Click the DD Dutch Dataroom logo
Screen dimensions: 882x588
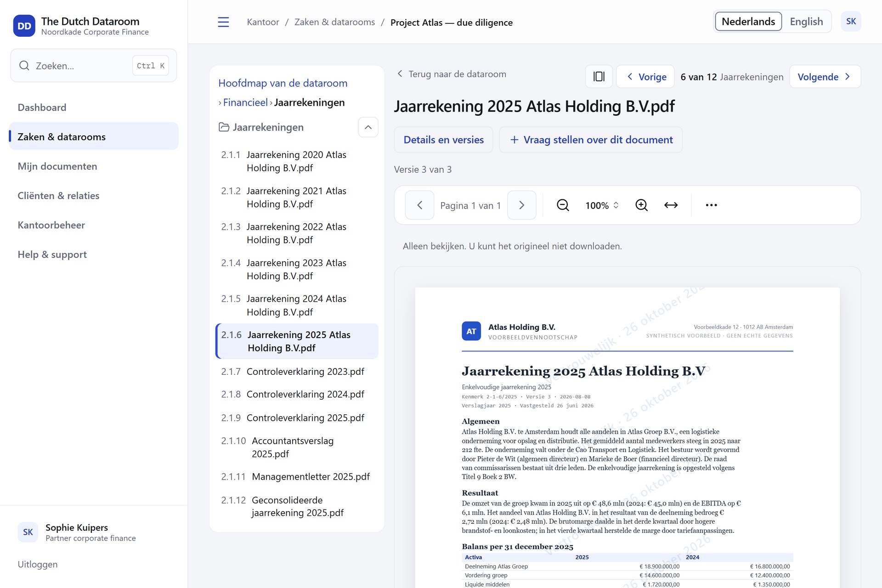24,26
